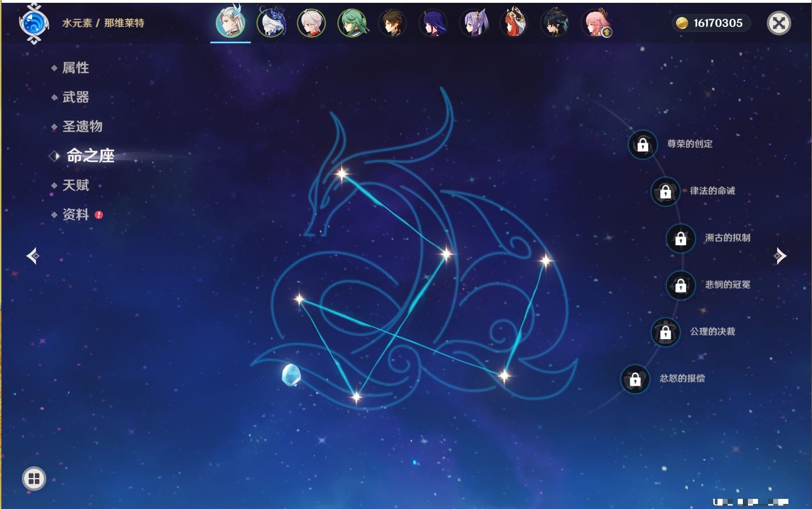Viewport: 812px width, 509px height.
Task: Open 圣遗物 artifacts menu
Action: point(82,127)
